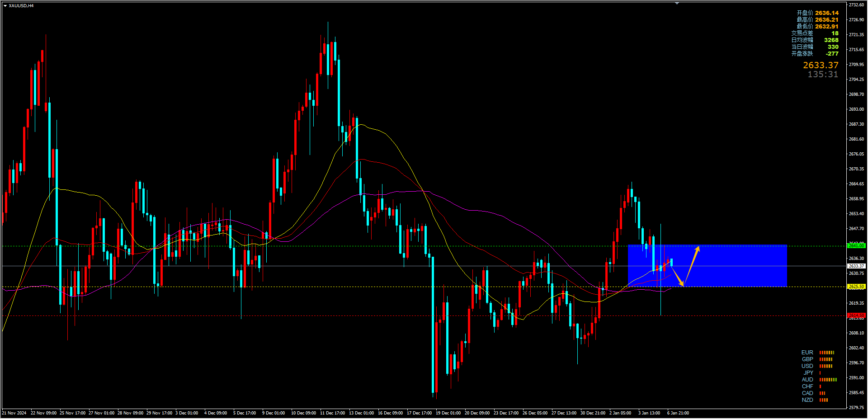Screen dimensions: 868x419
Task: Click the 2602.40 price scale label
Action: click(856, 348)
